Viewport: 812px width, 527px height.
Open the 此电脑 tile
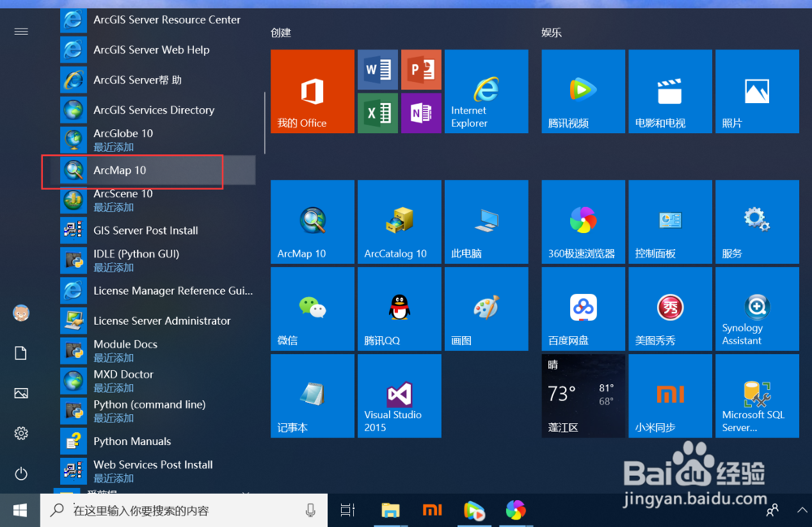click(486, 222)
